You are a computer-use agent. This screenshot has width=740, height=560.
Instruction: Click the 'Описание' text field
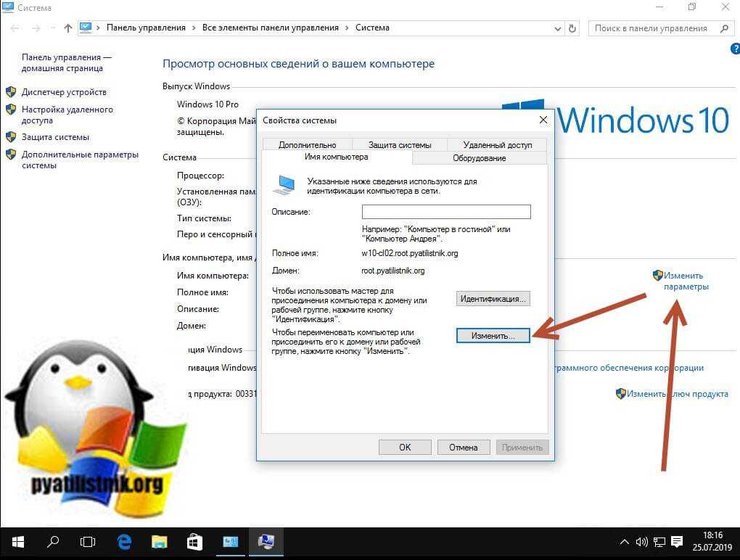(446, 212)
